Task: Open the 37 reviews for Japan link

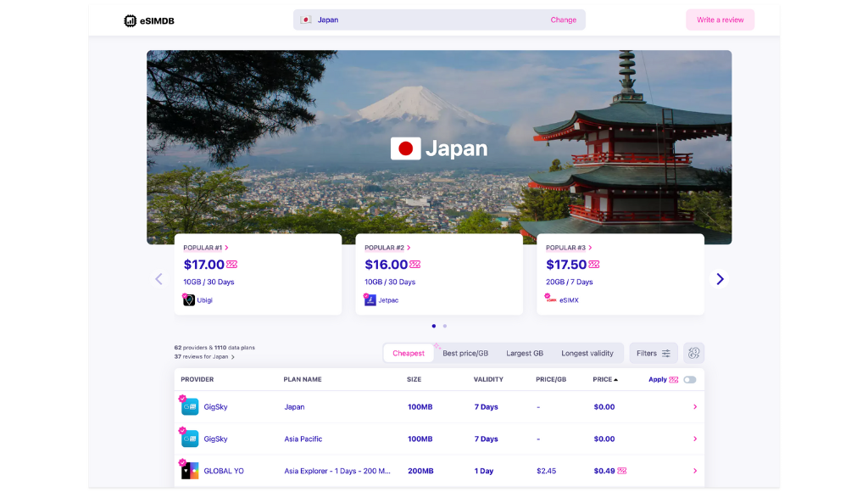Action: tap(204, 357)
